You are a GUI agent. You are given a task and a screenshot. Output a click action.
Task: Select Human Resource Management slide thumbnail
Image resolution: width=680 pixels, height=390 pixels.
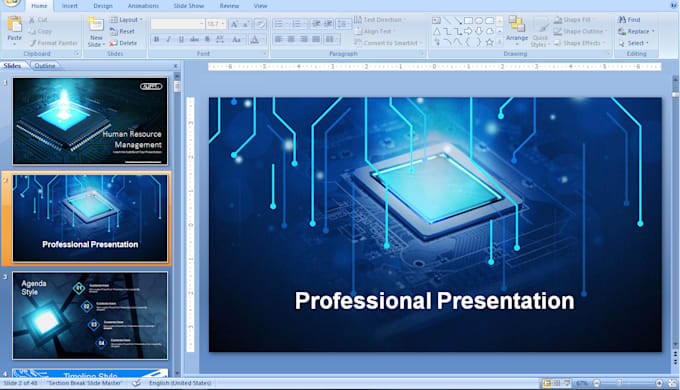coord(90,121)
